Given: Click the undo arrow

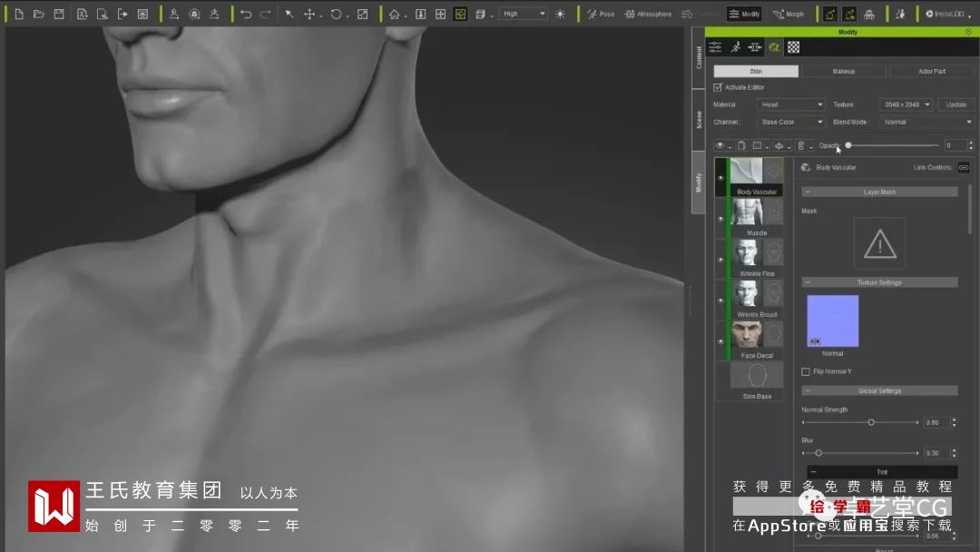Looking at the screenshot, I should coord(246,14).
